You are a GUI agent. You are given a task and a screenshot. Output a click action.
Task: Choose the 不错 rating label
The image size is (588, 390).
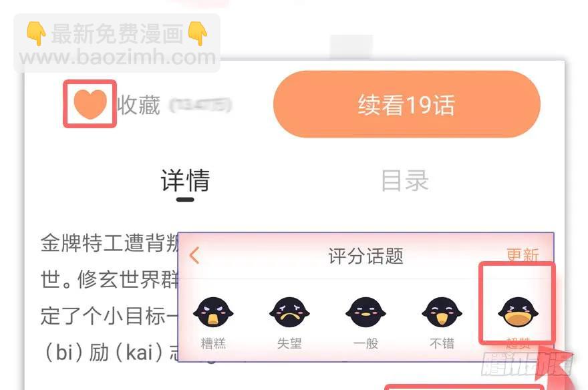pyautogui.click(x=442, y=343)
